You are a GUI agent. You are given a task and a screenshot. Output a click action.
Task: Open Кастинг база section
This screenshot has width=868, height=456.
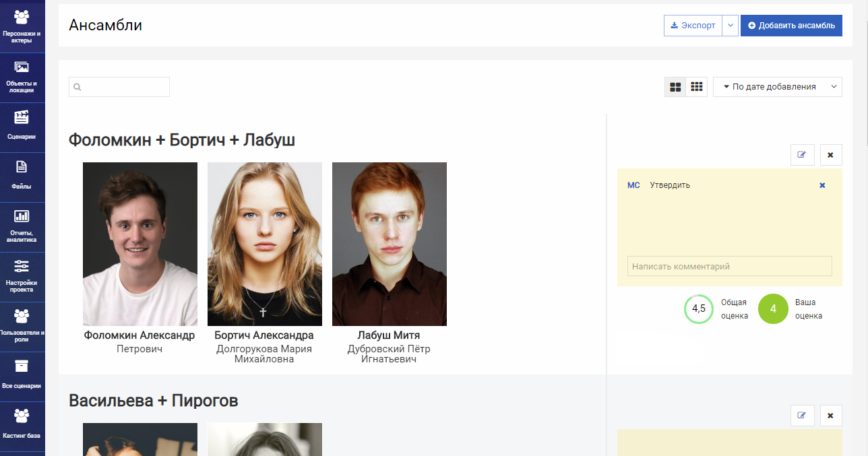point(22,426)
